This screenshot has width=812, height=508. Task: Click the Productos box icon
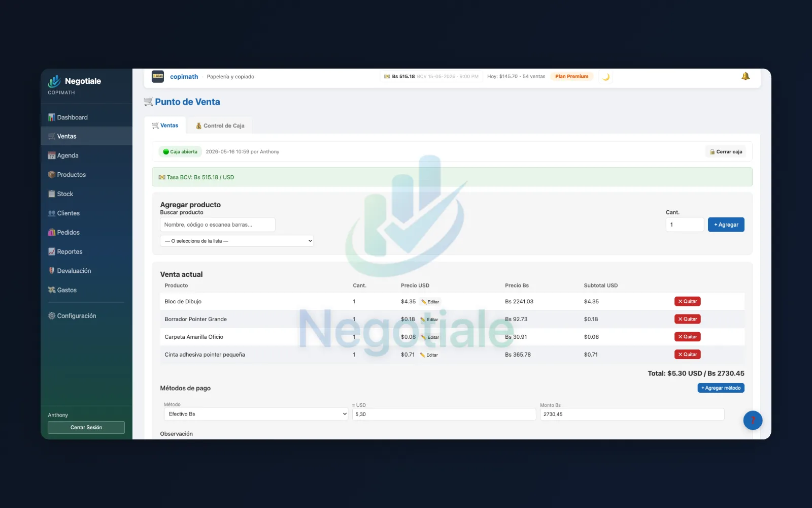tap(51, 175)
